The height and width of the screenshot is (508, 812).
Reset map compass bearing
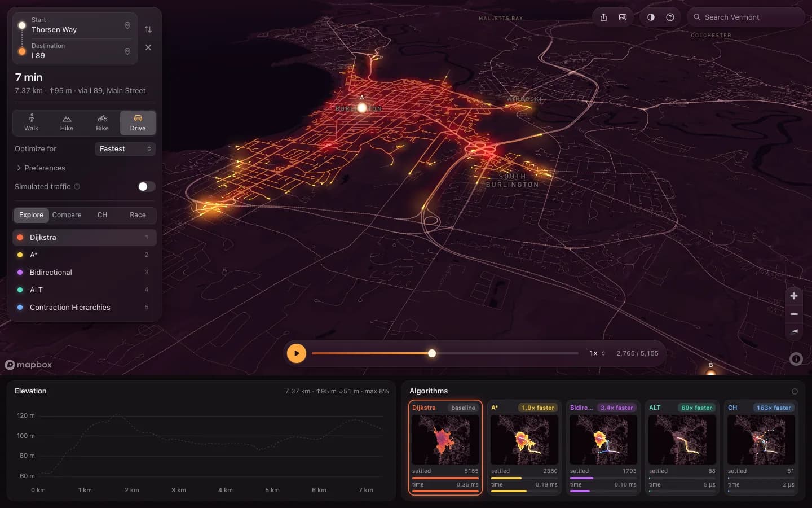[794, 331]
